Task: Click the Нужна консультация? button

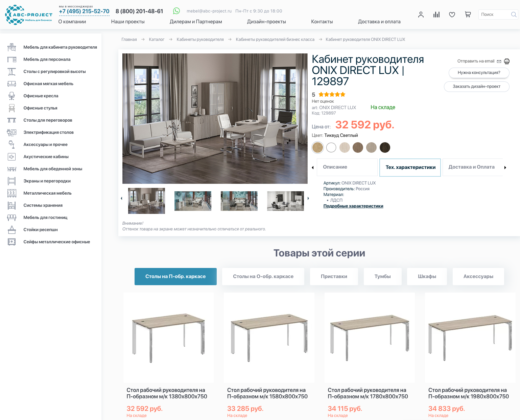Action: pyautogui.click(x=479, y=73)
